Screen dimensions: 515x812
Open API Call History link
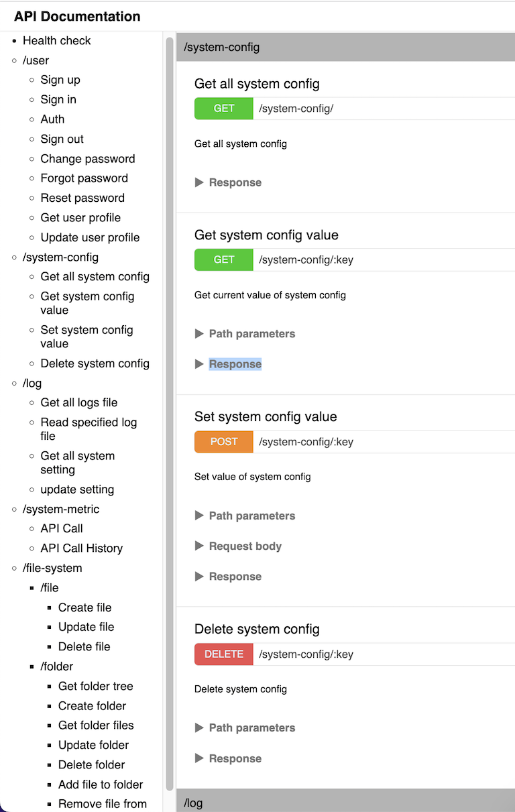(x=82, y=548)
